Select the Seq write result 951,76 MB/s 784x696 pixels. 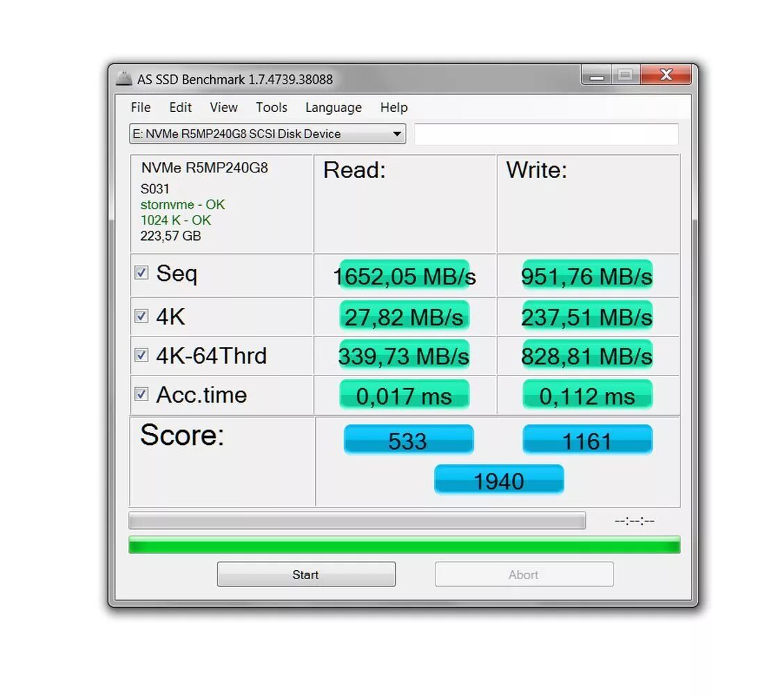point(587,276)
